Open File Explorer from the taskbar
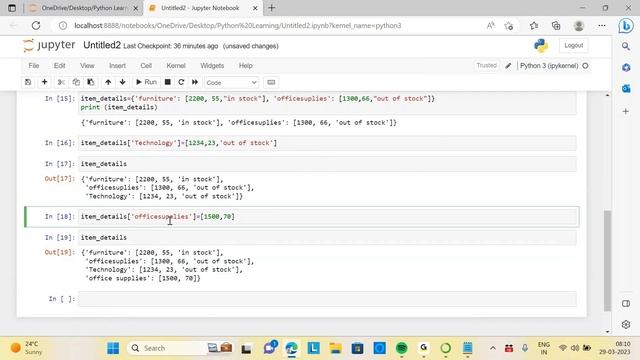The image size is (640, 360). (336, 348)
